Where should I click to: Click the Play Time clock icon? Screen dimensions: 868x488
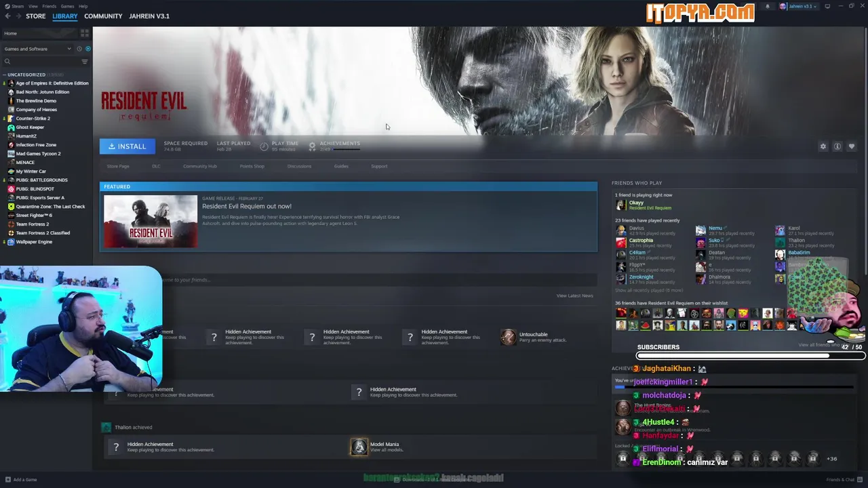coord(264,146)
